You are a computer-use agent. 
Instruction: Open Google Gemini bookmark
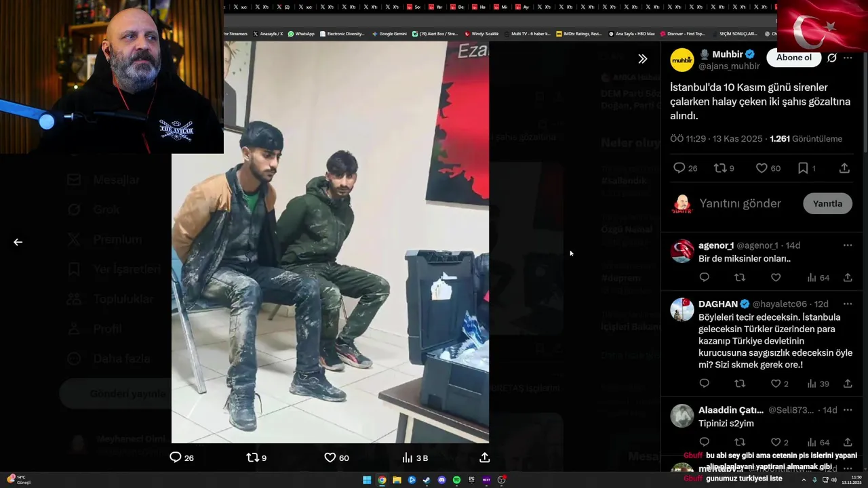[x=389, y=33]
